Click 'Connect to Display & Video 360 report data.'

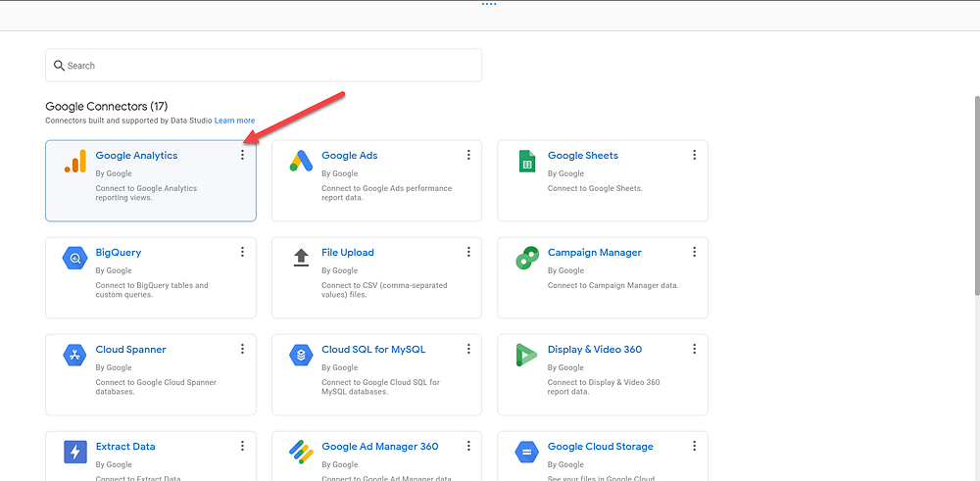604,386
